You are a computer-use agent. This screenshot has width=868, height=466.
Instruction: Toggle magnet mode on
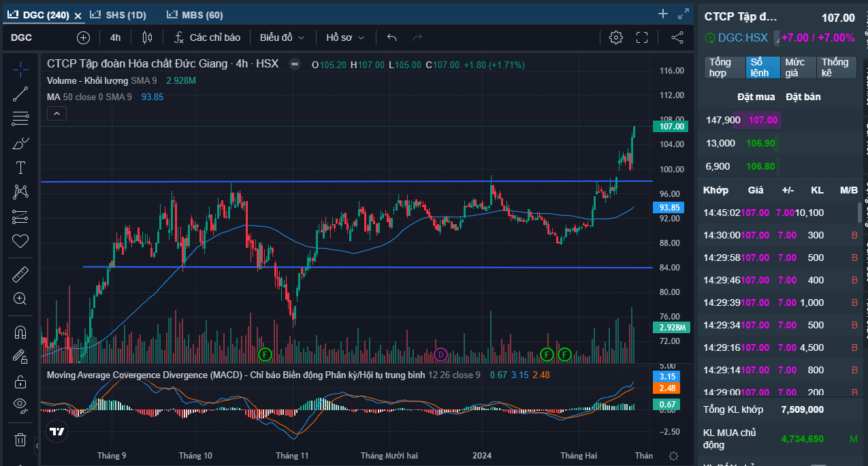point(20,332)
